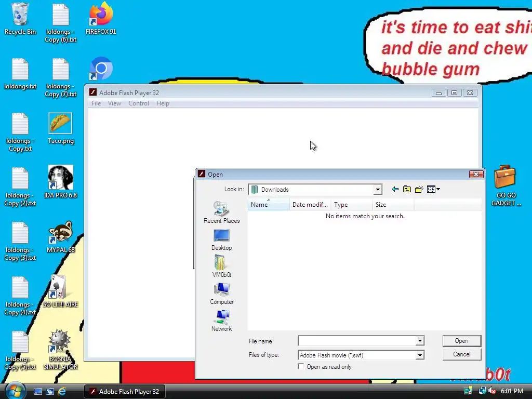Click Show Desktop quick launch icon

click(37, 392)
